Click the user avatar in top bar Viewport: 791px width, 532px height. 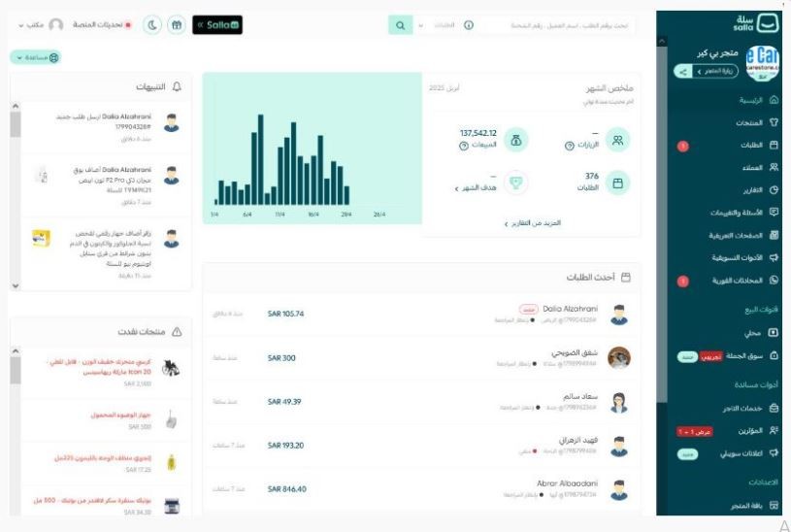[x=55, y=24]
